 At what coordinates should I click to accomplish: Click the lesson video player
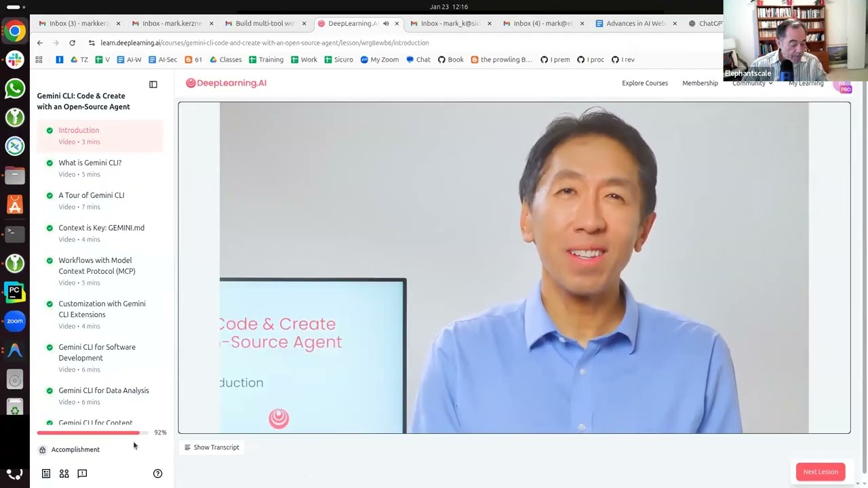pyautogui.click(x=514, y=268)
